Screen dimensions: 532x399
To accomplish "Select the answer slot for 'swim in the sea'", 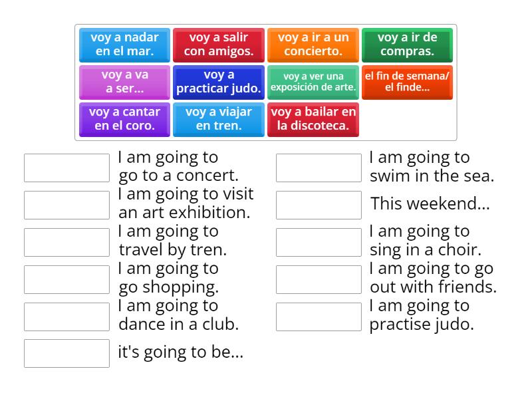I will click(318, 168).
